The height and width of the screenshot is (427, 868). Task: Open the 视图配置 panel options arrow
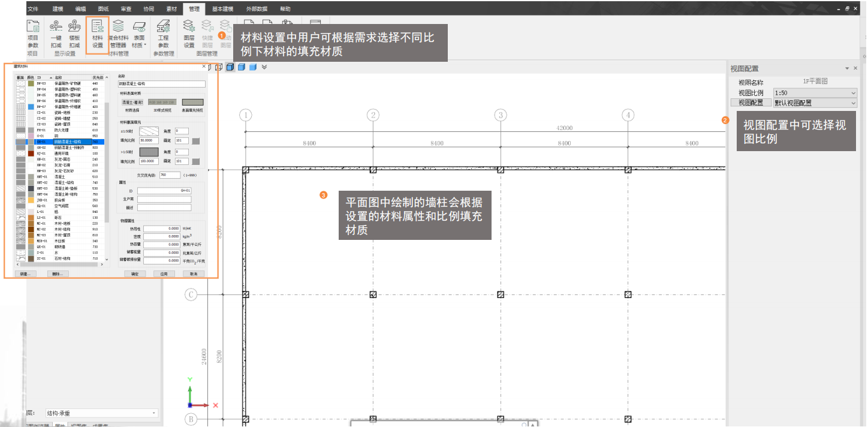(847, 68)
